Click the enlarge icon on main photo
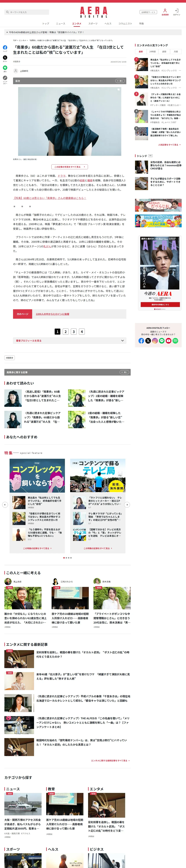 coord(118,90)
